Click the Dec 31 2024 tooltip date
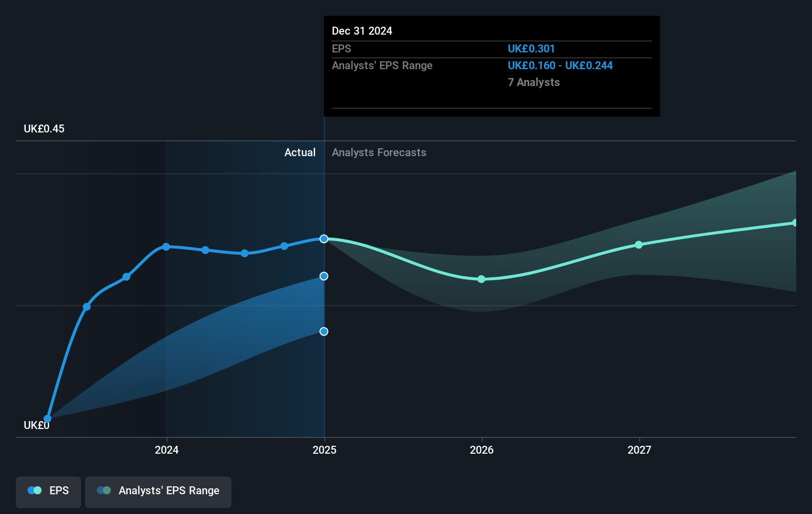812x514 pixels. click(x=362, y=31)
